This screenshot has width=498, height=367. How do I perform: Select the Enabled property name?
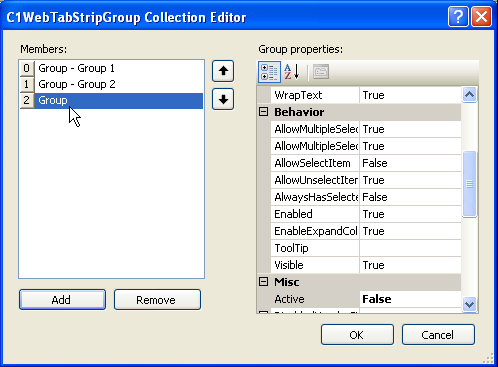pos(315,214)
